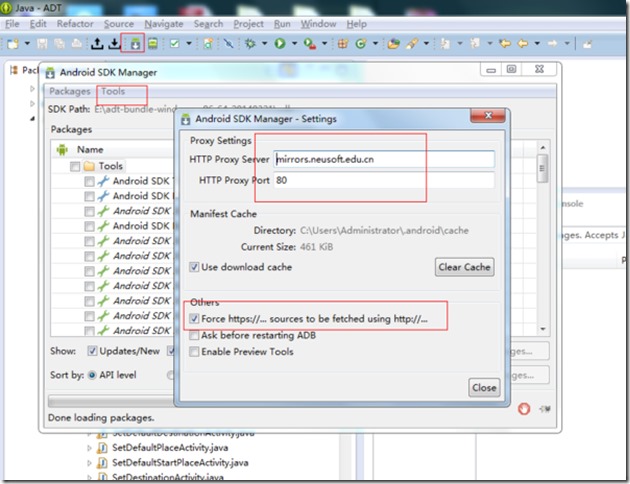
Task: Click the next annotation toolbar icon
Action: point(445,43)
